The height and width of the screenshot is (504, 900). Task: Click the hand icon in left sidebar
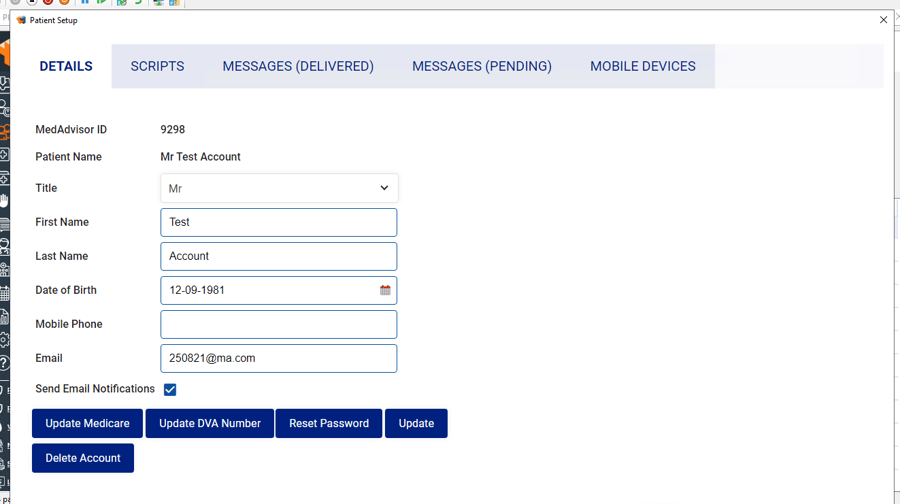pyautogui.click(x=5, y=201)
